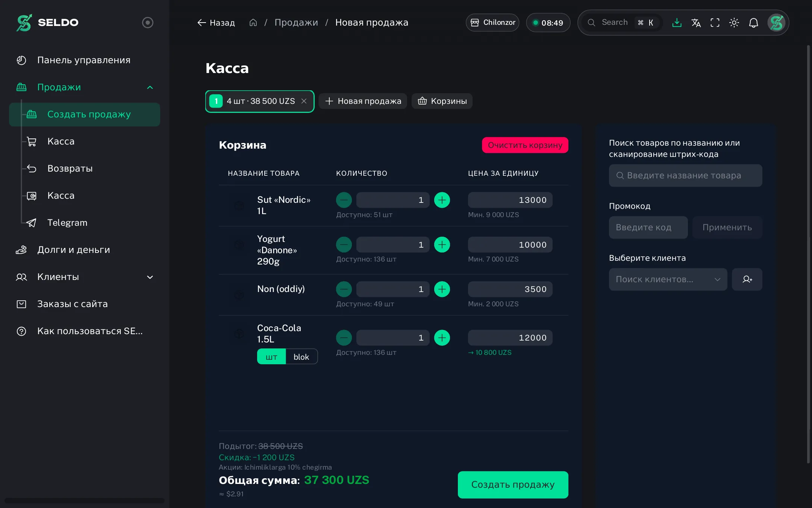
Task: Switch theme with the sun icon
Action: click(734, 23)
